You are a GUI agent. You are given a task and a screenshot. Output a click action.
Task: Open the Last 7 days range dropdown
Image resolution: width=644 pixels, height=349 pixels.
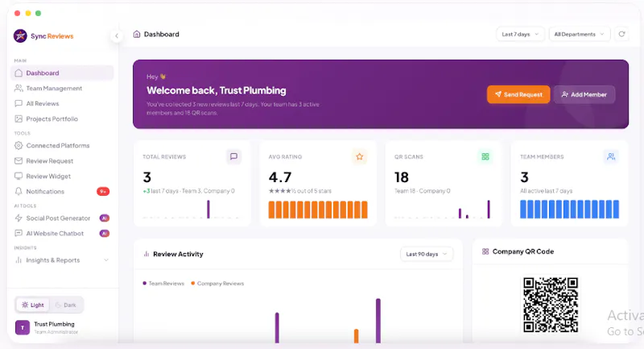(520, 34)
